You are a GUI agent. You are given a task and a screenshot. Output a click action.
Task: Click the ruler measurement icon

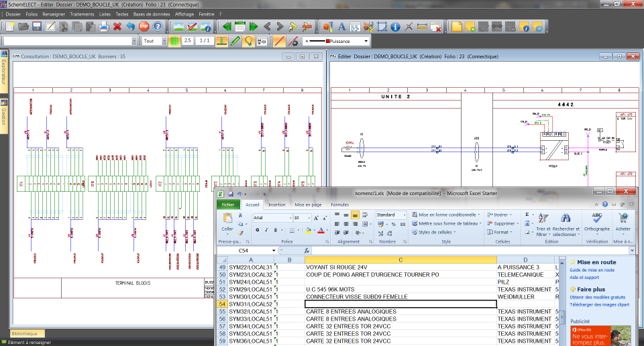click(422, 27)
